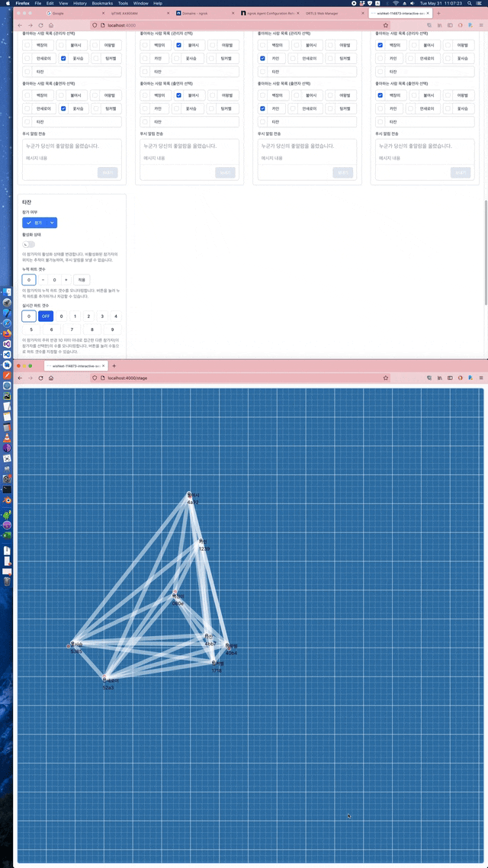Screen dimensions: 488x868
Task: Select number 7 under 실시간 하트 갯수
Action: click(72, 330)
